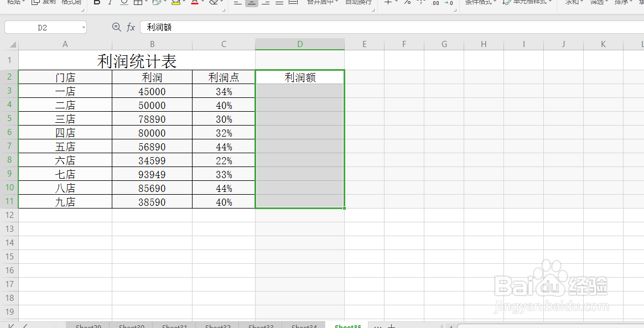Click the cell 五店
Image resolution: width=644 pixels, height=328 pixels.
(x=65, y=147)
